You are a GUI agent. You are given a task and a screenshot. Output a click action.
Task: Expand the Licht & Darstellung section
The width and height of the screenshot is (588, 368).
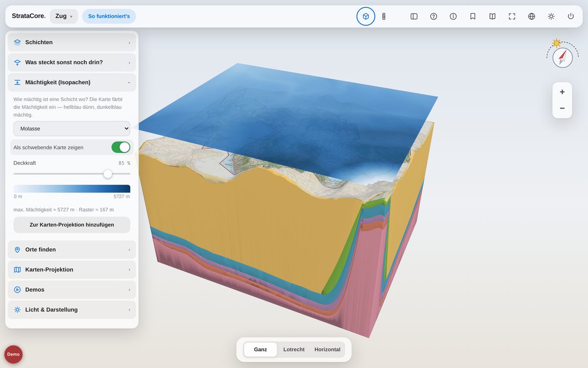point(72,310)
